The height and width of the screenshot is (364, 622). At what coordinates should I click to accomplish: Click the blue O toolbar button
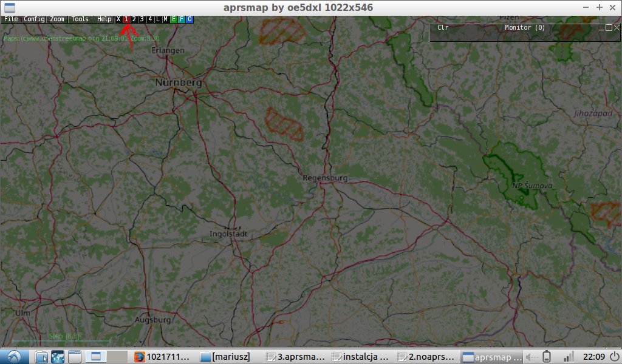click(x=190, y=19)
